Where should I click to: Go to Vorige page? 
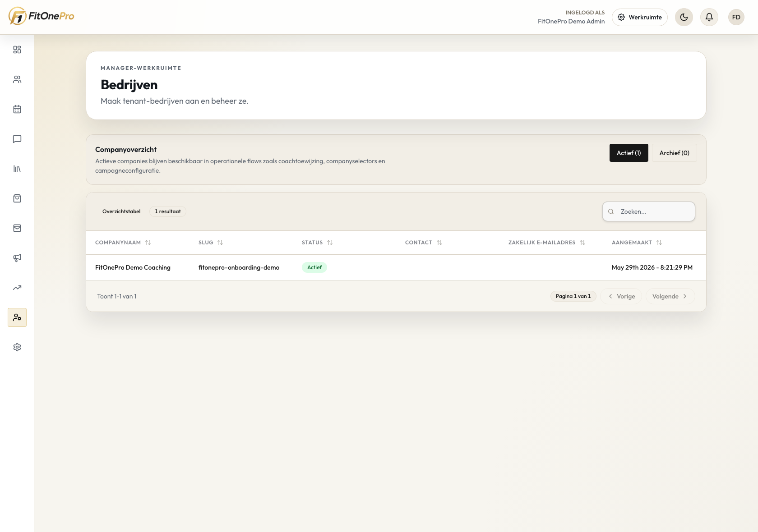(x=621, y=296)
